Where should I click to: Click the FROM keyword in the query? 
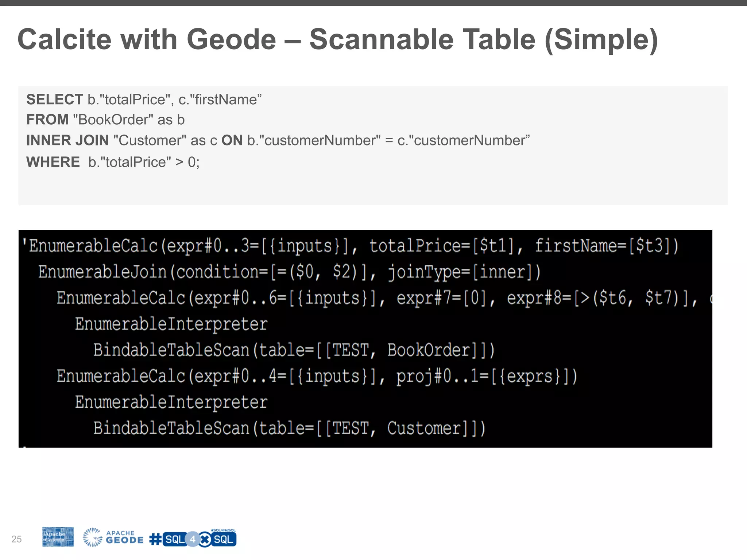47,120
